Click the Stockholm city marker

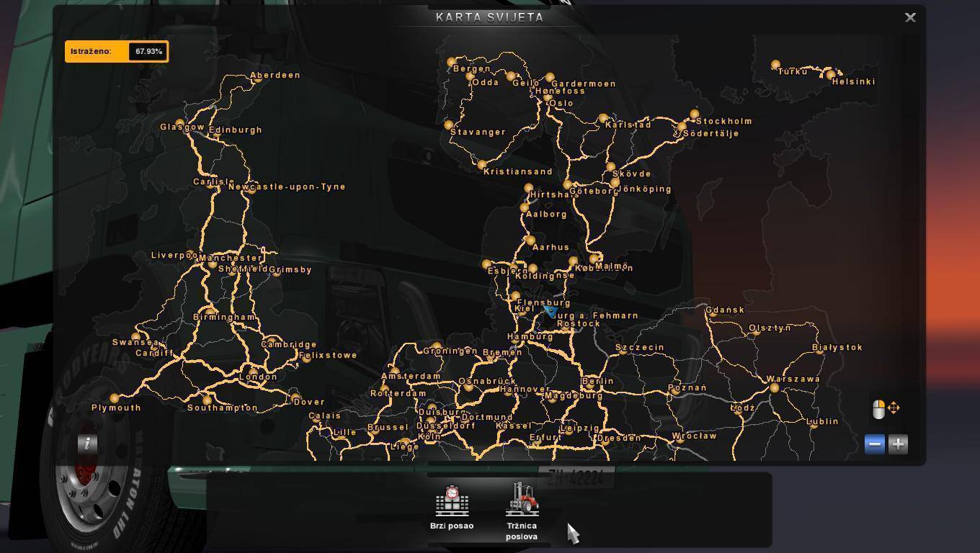click(x=695, y=114)
